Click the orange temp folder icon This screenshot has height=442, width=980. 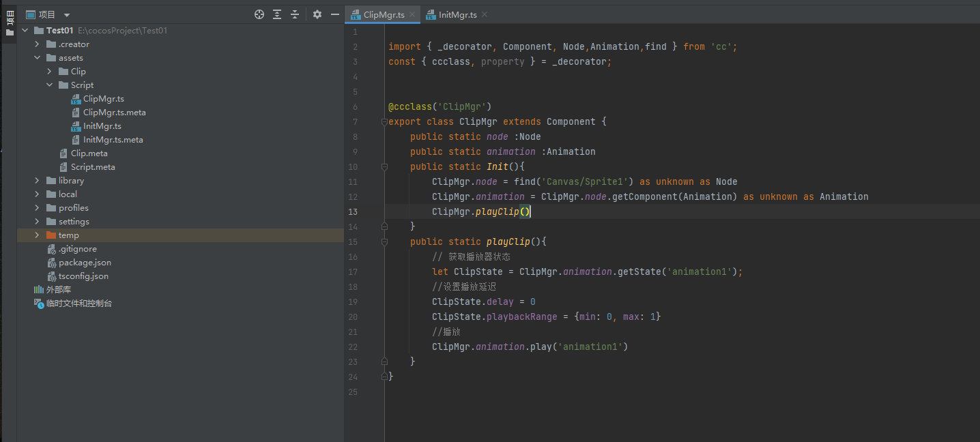click(x=51, y=235)
